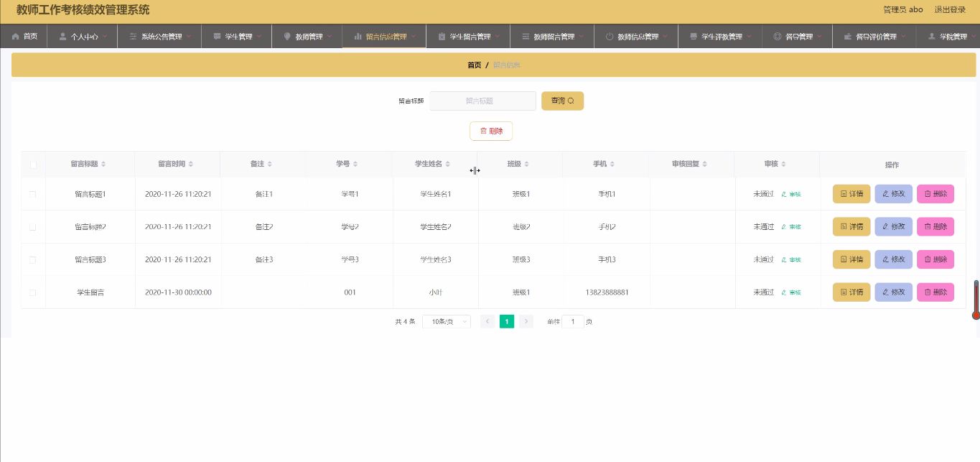Click the 删除 button above the table
The image size is (980, 462).
[491, 131]
